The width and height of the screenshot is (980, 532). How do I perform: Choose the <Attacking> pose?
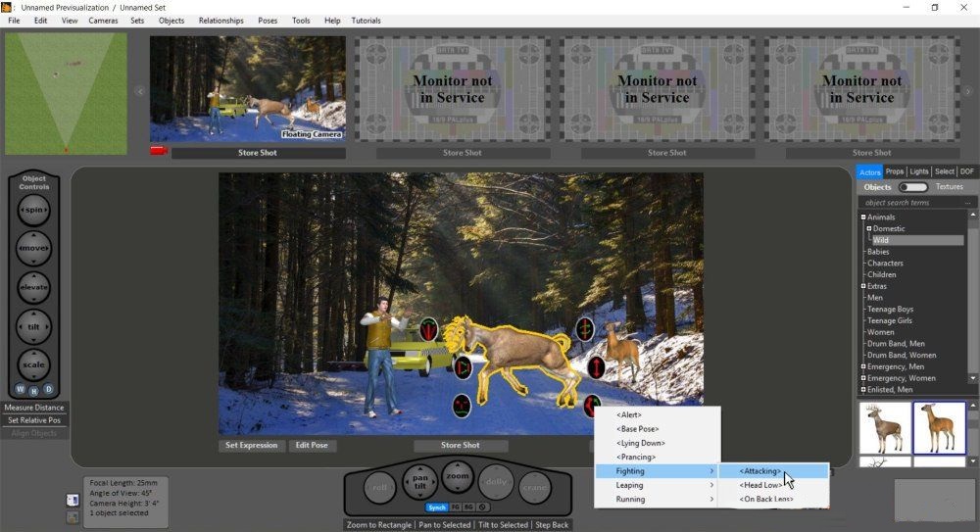click(x=774, y=470)
